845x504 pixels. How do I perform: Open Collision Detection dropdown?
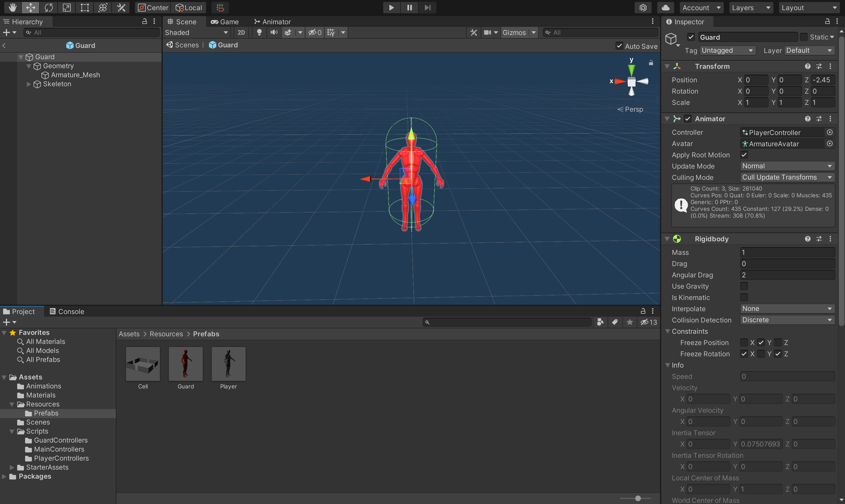click(x=787, y=320)
